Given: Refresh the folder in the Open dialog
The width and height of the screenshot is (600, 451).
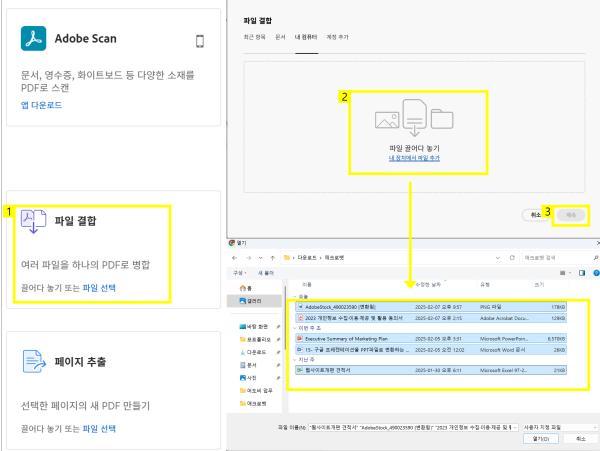Looking at the screenshot, I should (x=512, y=257).
